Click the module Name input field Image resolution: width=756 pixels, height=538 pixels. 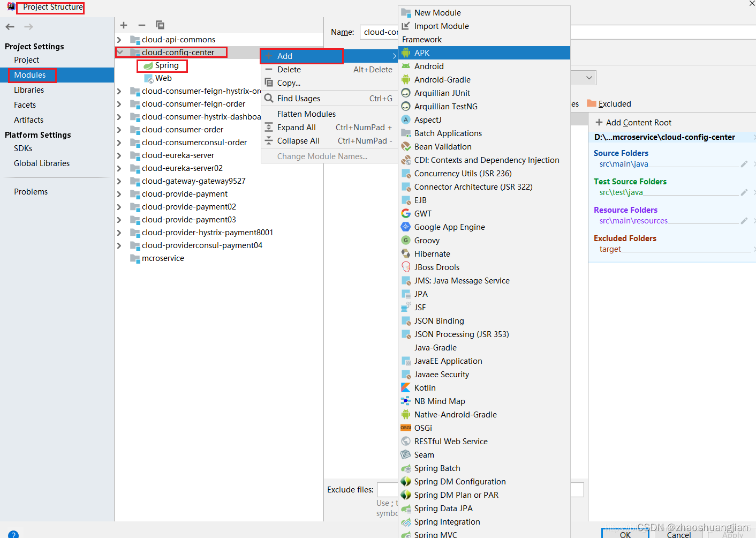tap(379, 32)
